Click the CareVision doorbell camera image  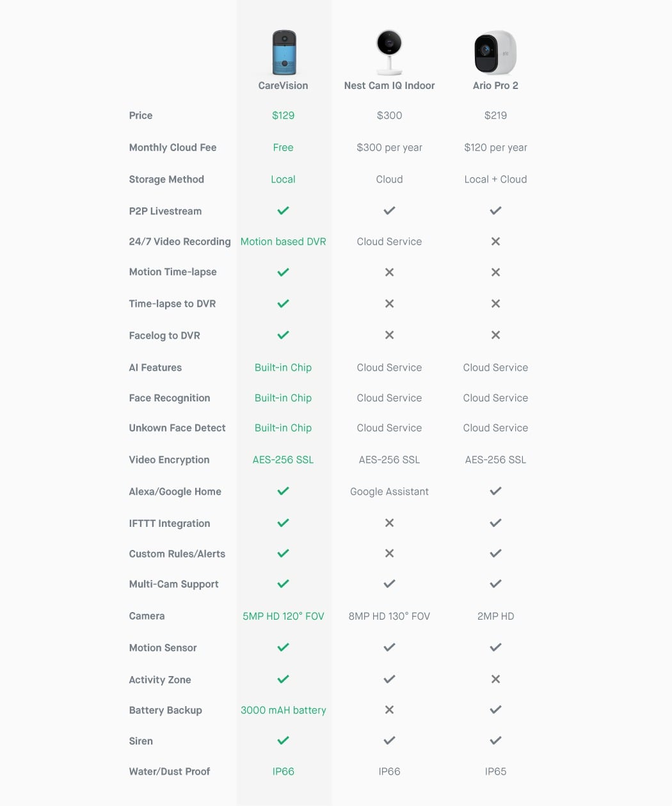(x=284, y=52)
